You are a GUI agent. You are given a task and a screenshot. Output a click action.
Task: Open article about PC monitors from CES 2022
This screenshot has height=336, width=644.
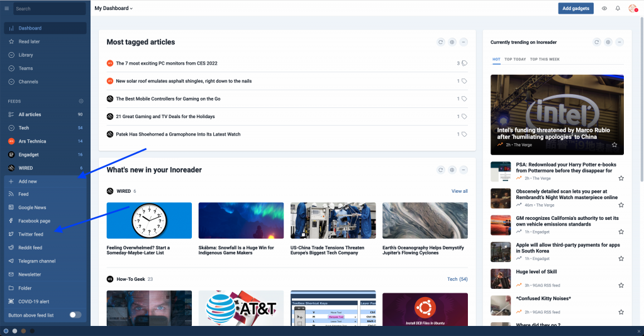pyautogui.click(x=166, y=63)
